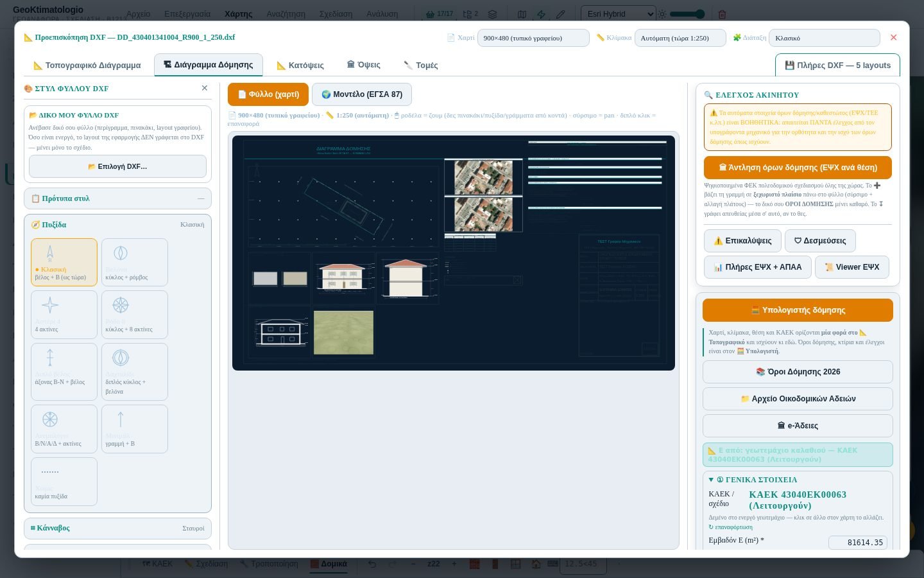924x578 pixels.
Task: Open the e-Άδειες button
Action: click(798, 426)
